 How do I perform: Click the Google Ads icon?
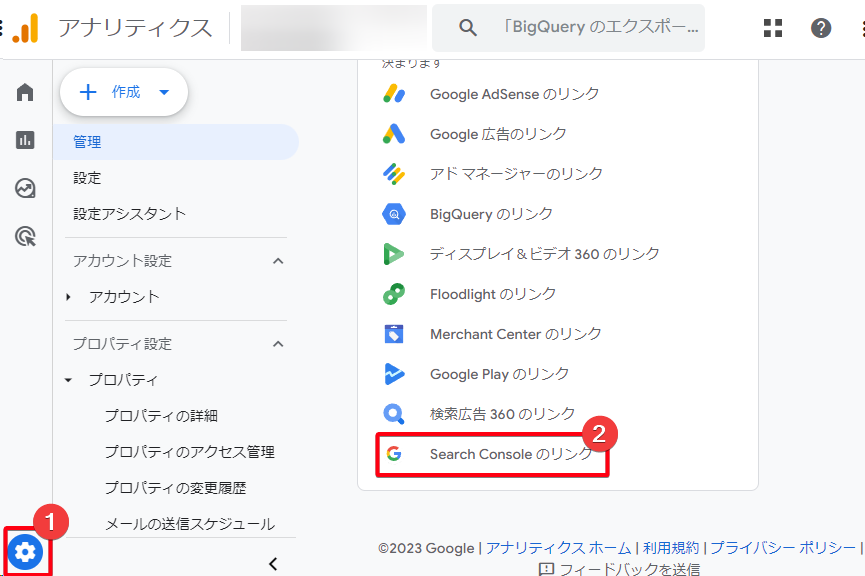click(394, 134)
